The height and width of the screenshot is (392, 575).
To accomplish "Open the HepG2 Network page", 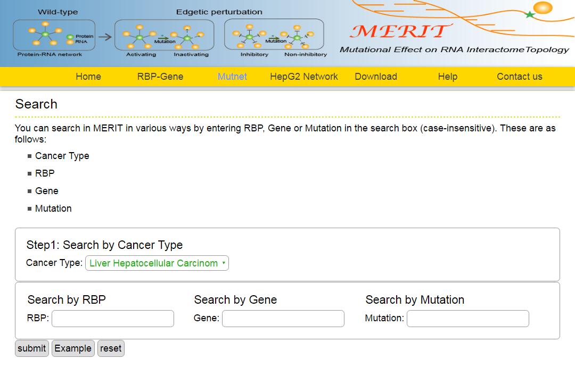I will pyautogui.click(x=304, y=77).
